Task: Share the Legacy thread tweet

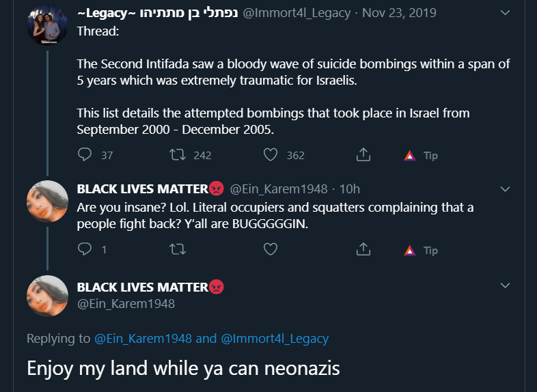Action: pyautogui.click(x=363, y=155)
